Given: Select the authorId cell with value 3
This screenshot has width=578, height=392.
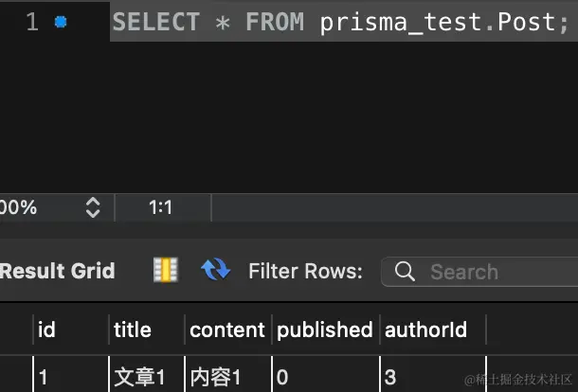Looking at the screenshot, I should tap(433, 377).
